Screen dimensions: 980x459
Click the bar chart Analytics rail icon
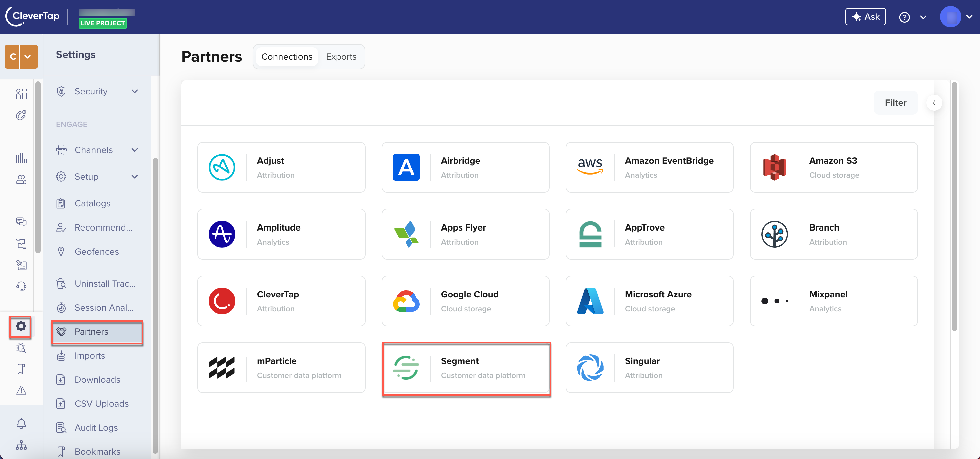(21, 158)
